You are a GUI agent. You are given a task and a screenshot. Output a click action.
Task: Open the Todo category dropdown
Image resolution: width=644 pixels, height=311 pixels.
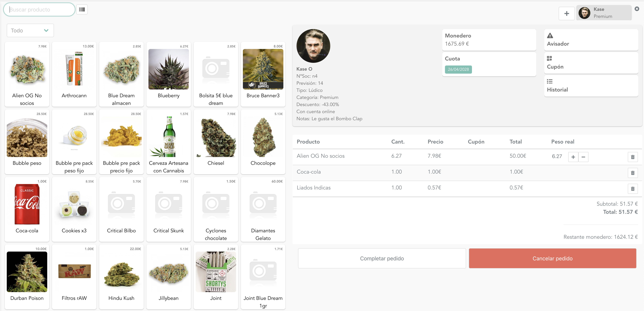point(30,30)
